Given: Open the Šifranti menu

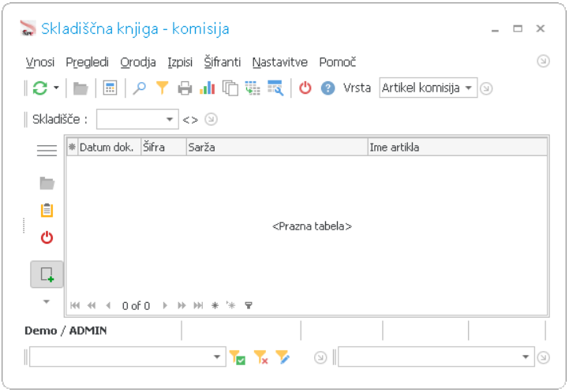Looking at the screenshot, I should click(223, 62).
